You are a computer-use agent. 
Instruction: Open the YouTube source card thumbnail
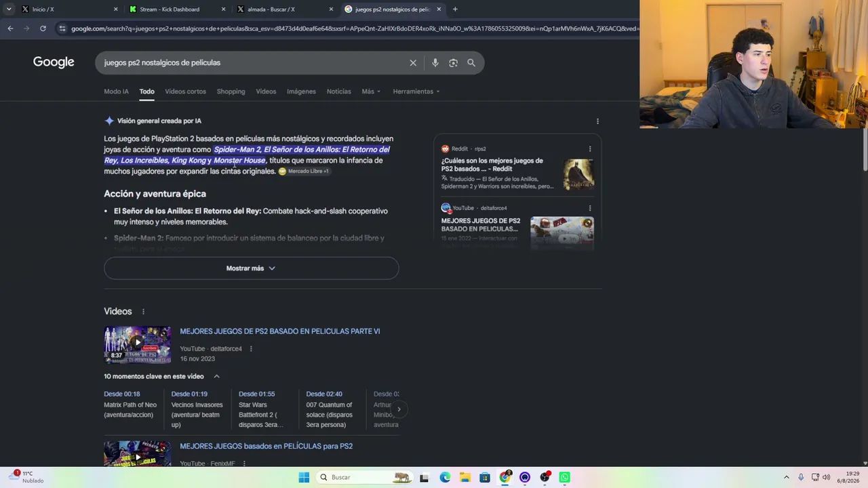point(561,232)
